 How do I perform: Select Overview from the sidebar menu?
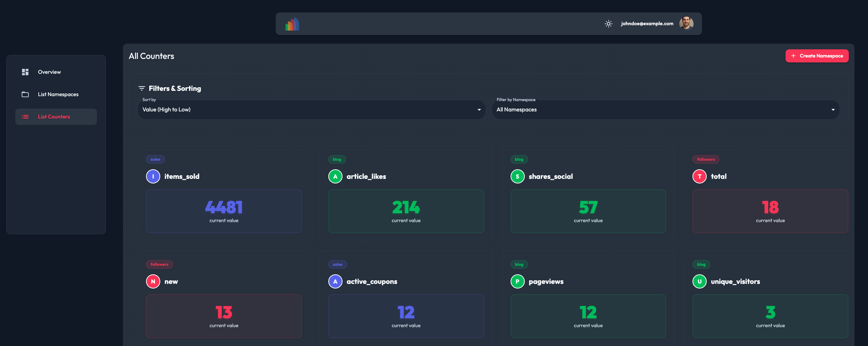[49, 72]
